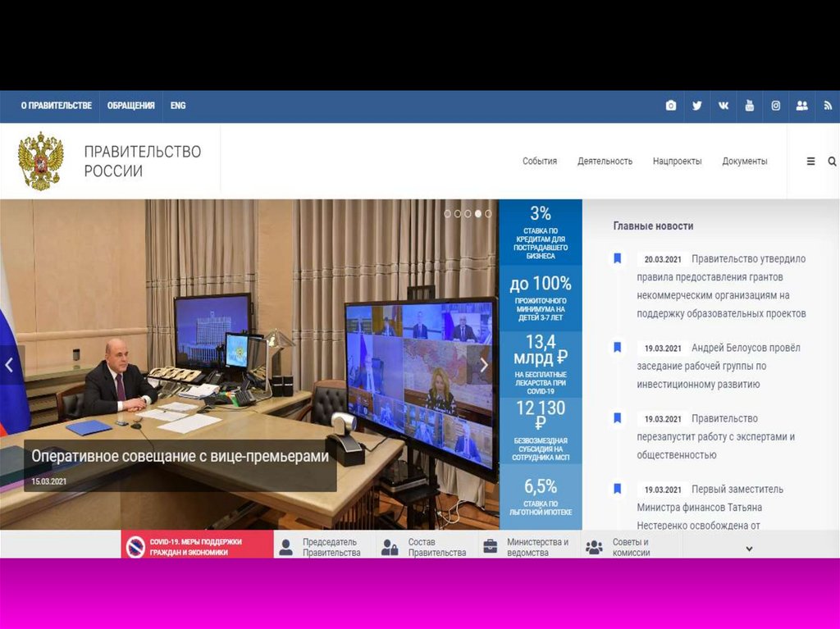
Task: Click the 3% business loan rate tile
Action: [540, 233]
